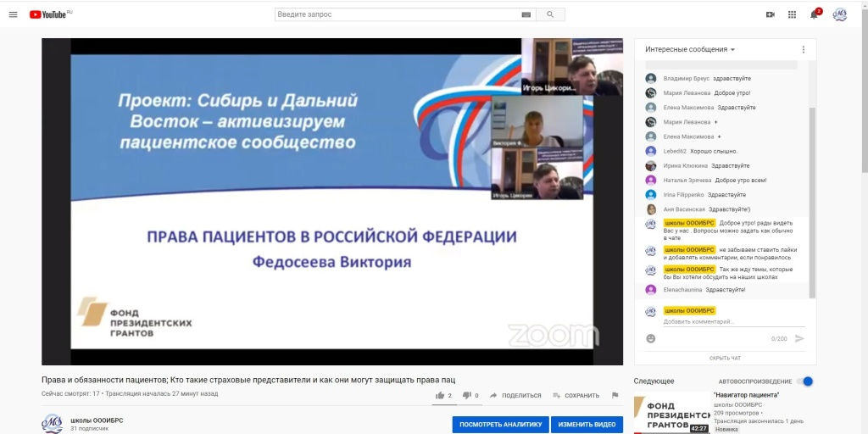Click the keyboard icon in search bar
This screenshot has height=434, width=868.
(526, 14)
